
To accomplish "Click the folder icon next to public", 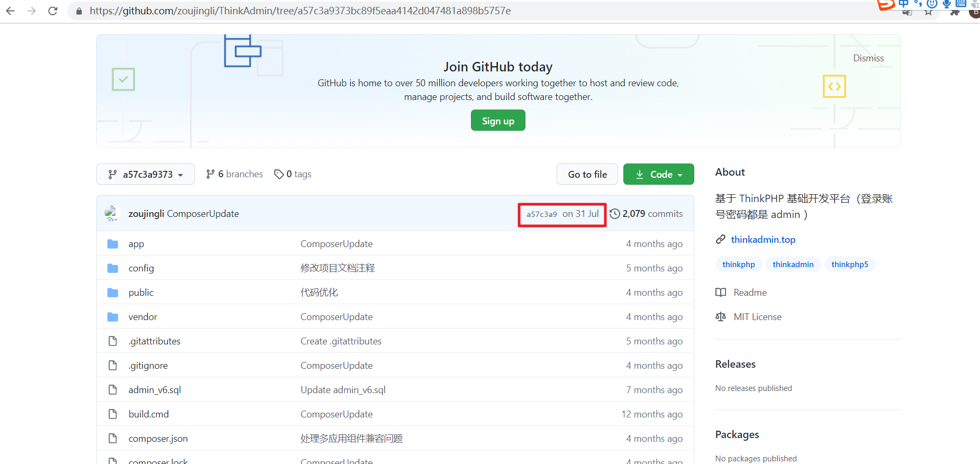I will coord(113,293).
